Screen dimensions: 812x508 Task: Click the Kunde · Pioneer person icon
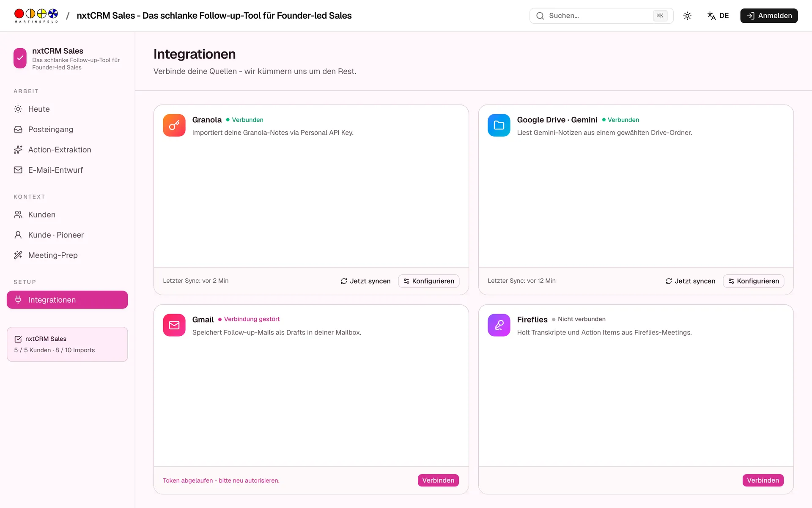pyautogui.click(x=18, y=235)
